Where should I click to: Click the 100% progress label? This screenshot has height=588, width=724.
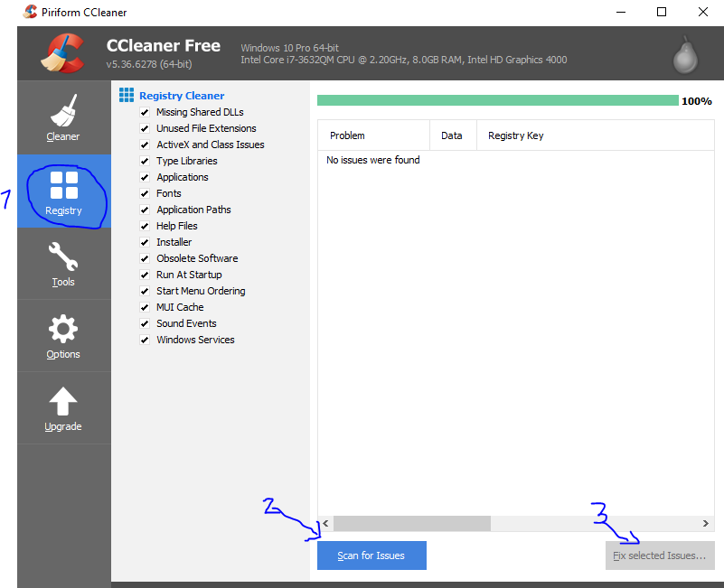point(697,101)
